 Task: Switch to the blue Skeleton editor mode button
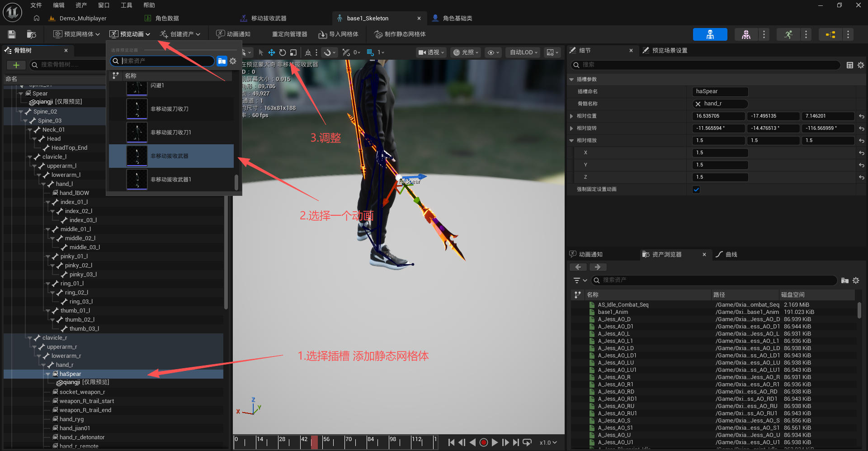(710, 34)
